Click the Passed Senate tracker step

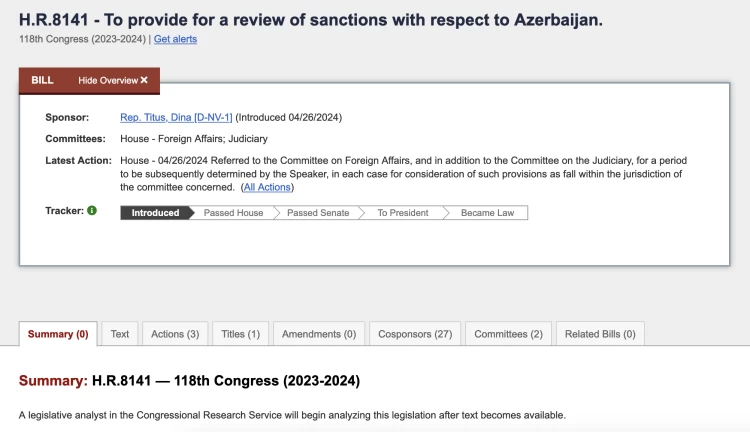(317, 213)
